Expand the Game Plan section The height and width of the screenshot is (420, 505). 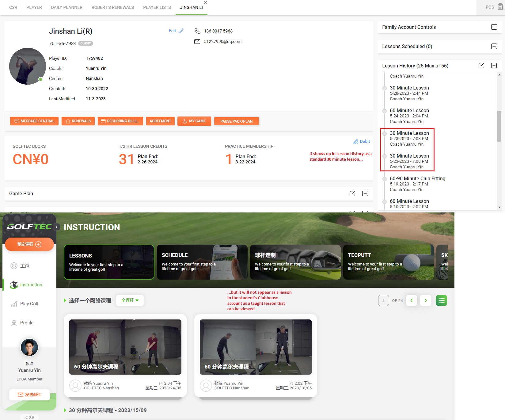pos(365,193)
